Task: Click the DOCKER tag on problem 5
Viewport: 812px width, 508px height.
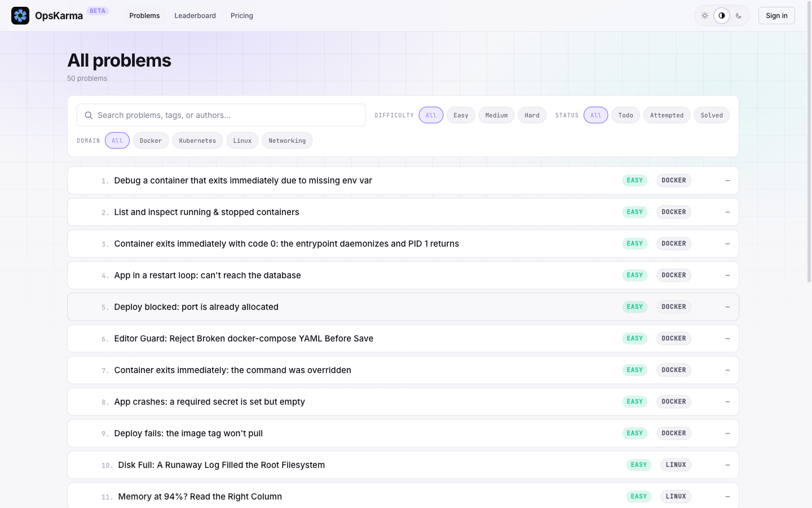Action: tap(674, 307)
